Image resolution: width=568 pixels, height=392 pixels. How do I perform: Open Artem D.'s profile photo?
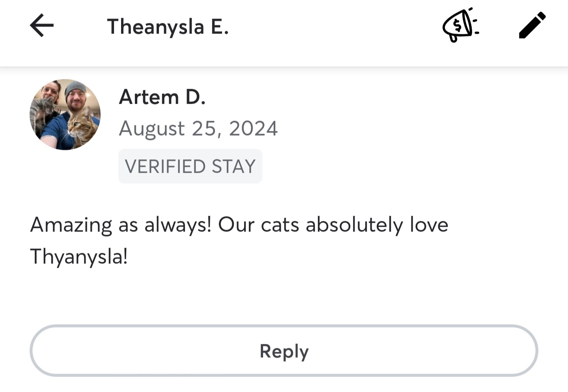(x=65, y=114)
